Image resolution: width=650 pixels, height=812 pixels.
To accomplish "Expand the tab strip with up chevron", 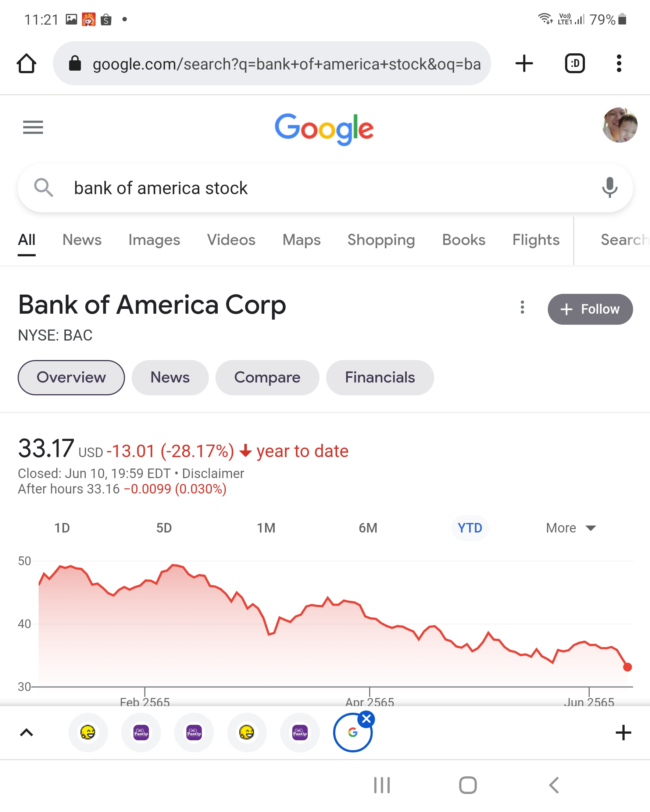I will click(x=26, y=733).
